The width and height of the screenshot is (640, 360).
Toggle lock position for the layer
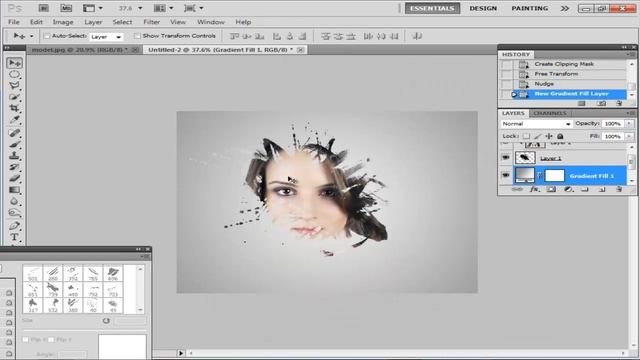click(x=549, y=136)
